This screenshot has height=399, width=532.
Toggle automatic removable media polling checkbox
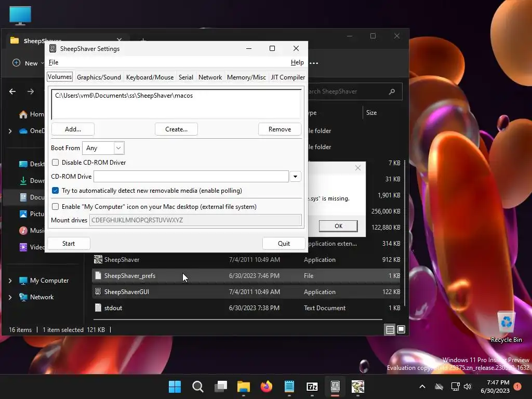pos(55,191)
